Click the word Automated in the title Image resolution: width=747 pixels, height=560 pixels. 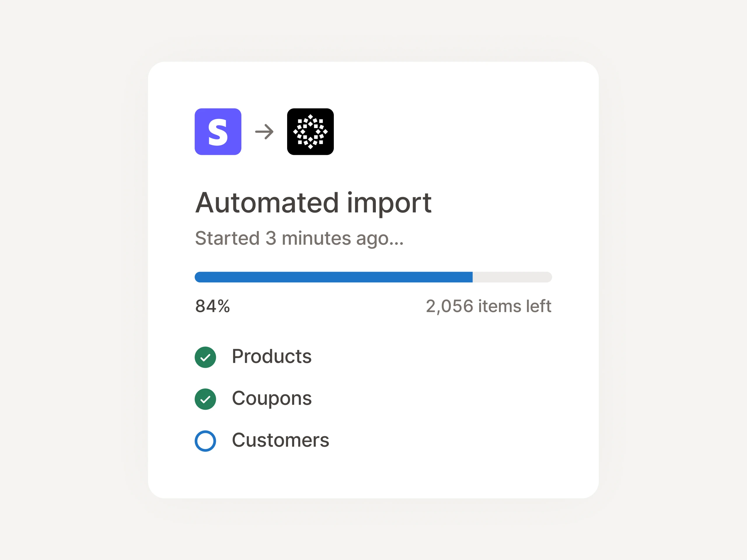(267, 202)
